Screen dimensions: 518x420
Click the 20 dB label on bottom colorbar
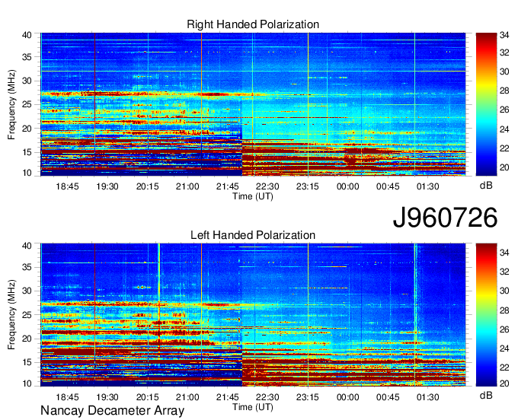[x=504, y=383]
